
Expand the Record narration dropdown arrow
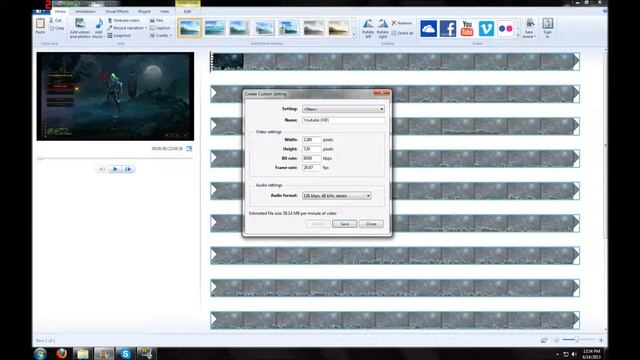click(146, 28)
